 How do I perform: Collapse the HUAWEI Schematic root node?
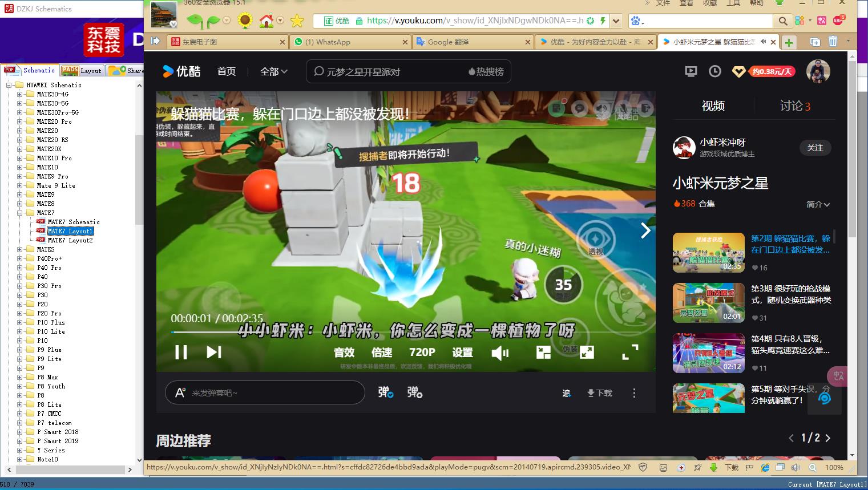(9, 85)
